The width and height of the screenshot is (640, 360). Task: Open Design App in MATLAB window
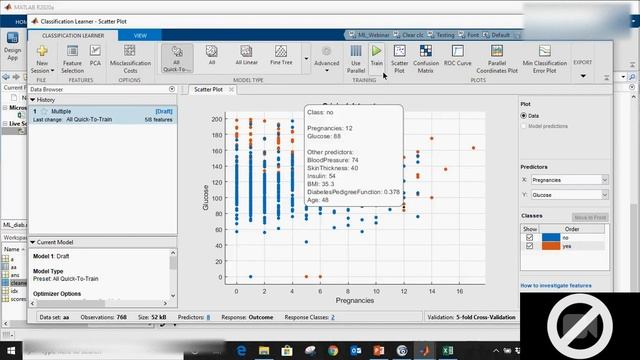coord(12,46)
